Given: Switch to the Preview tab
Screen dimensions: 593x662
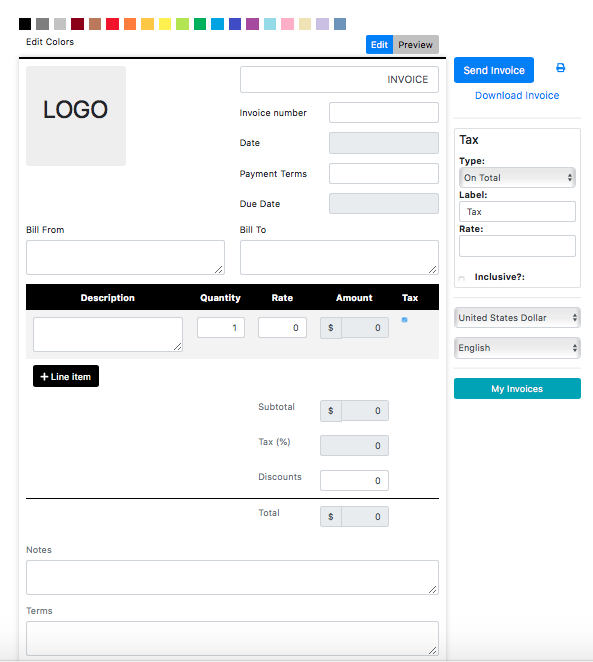Looking at the screenshot, I should pos(416,45).
